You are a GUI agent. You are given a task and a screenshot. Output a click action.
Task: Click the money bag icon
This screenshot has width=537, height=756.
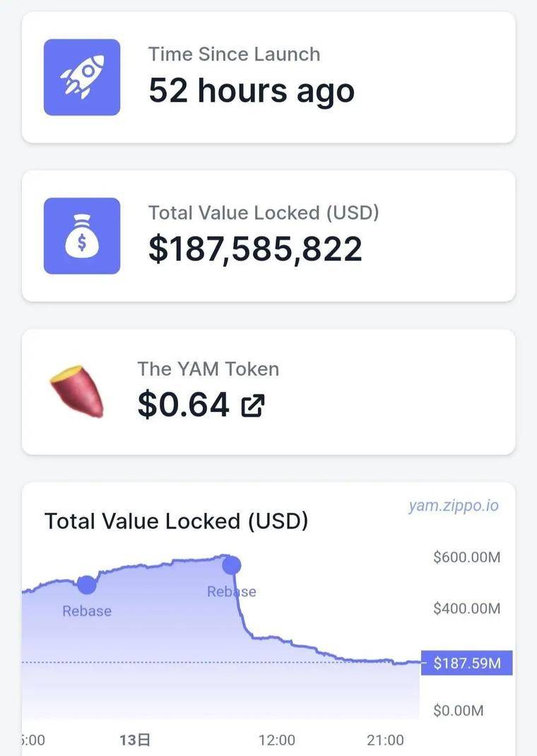pos(82,235)
